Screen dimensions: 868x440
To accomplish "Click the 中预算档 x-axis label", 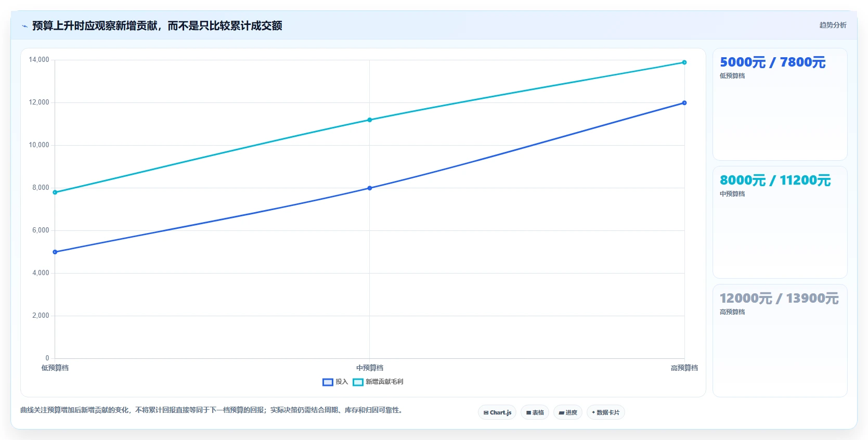I will pyautogui.click(x=370, y=368).
